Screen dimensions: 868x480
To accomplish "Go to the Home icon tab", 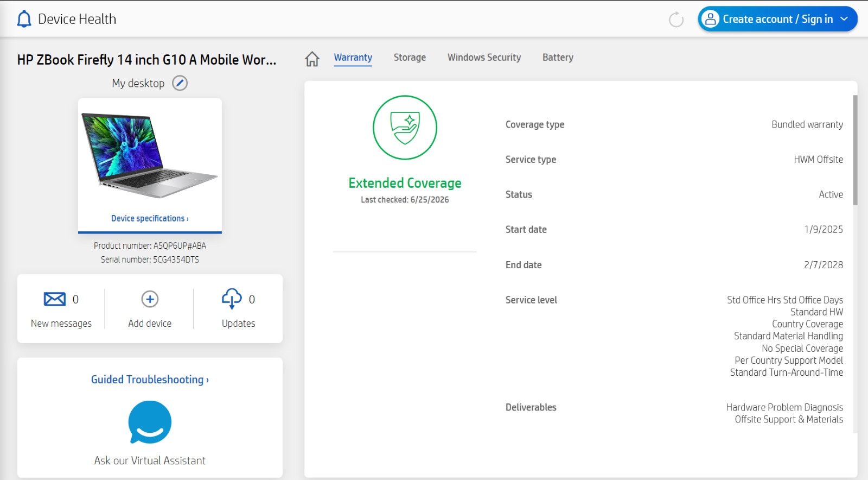I will 312,59.
